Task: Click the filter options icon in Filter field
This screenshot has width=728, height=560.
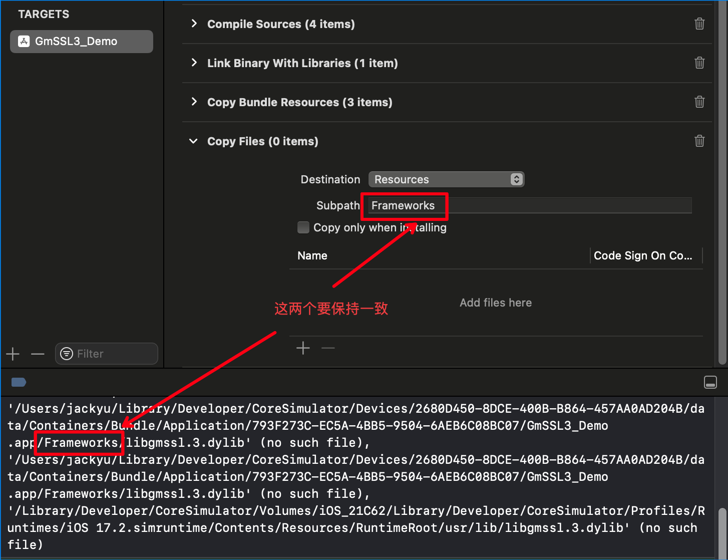Action: click(x=67, y=354)
